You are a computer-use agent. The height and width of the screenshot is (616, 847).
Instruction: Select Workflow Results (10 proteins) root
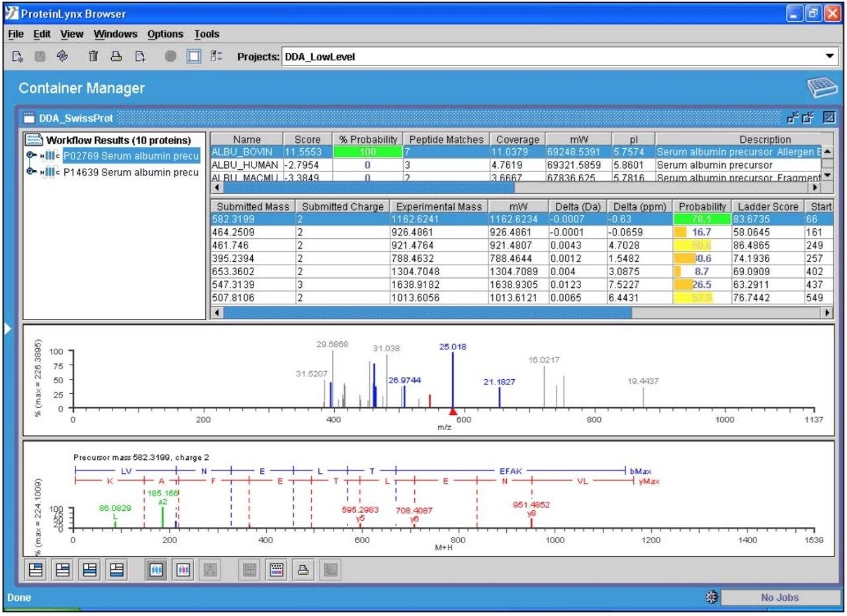118,140
